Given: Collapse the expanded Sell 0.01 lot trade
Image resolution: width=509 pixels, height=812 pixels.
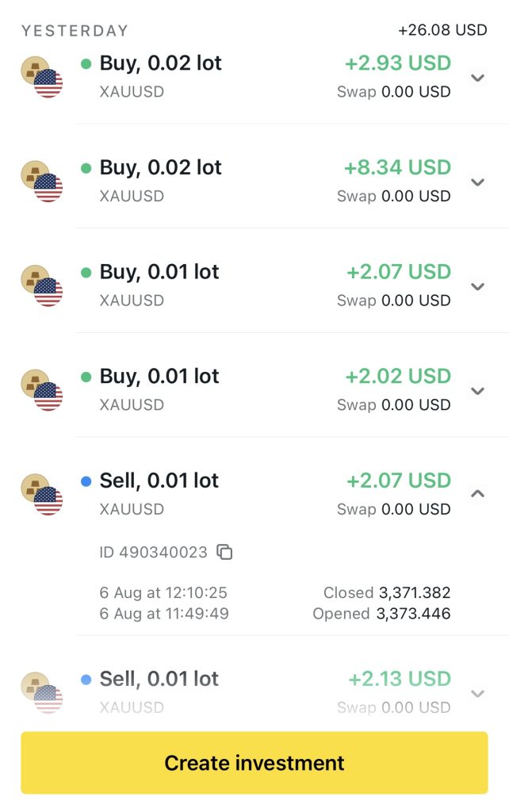Looking at the screenshot, I should tap(477, 493).
